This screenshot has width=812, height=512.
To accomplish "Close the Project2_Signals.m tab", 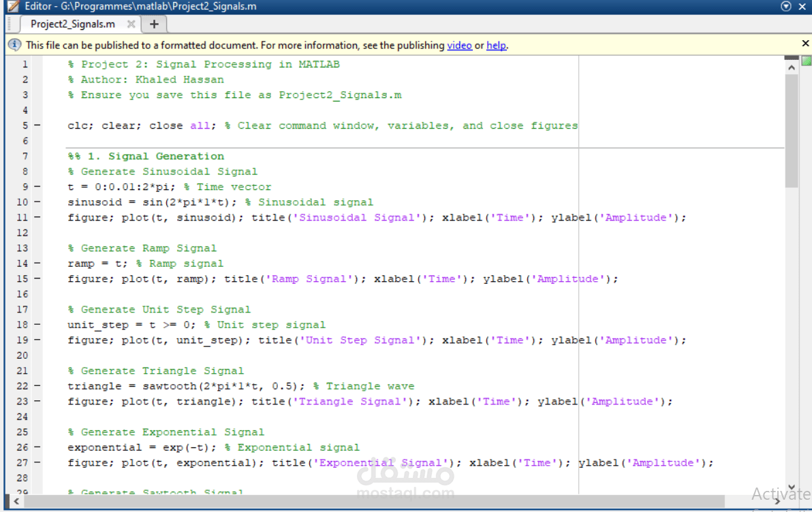I will pos(130,23).
